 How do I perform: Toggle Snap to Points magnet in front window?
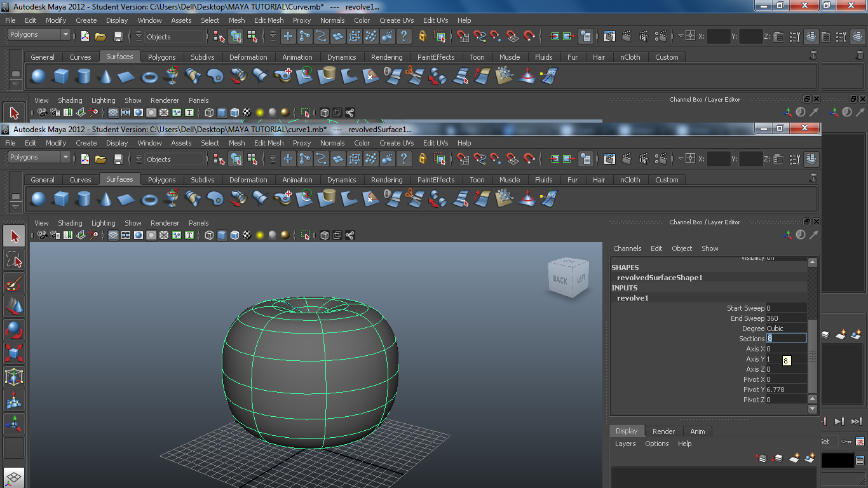click(496, 159)
